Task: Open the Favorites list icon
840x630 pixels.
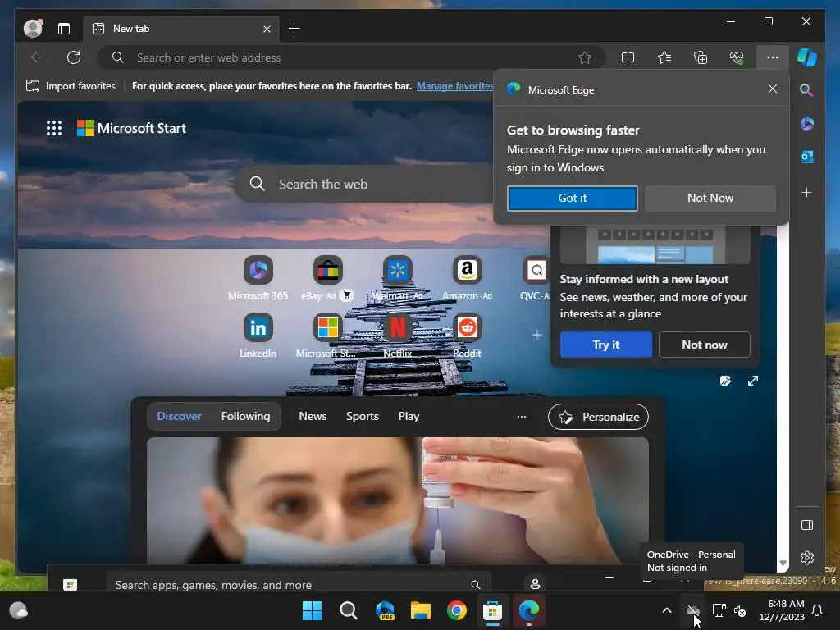Action: [x=664, y=57]
